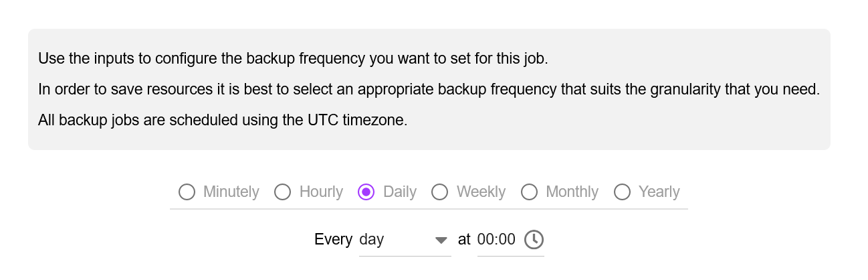
Task: Click the "Hourly" label text
Action: click(x=321, y=192)
